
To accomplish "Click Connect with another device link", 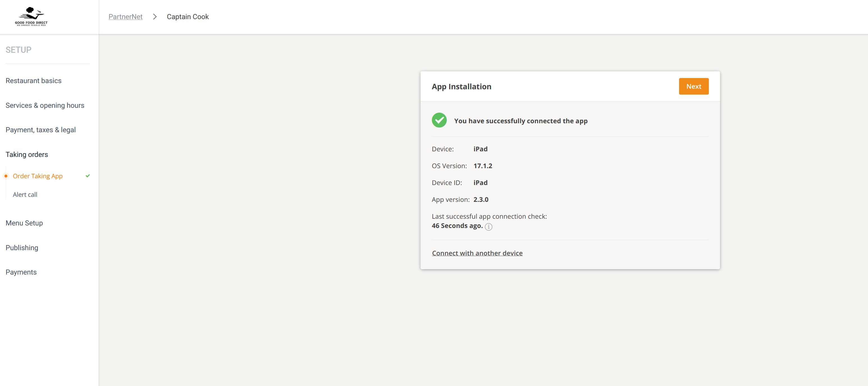I will [x=477, y=253].
